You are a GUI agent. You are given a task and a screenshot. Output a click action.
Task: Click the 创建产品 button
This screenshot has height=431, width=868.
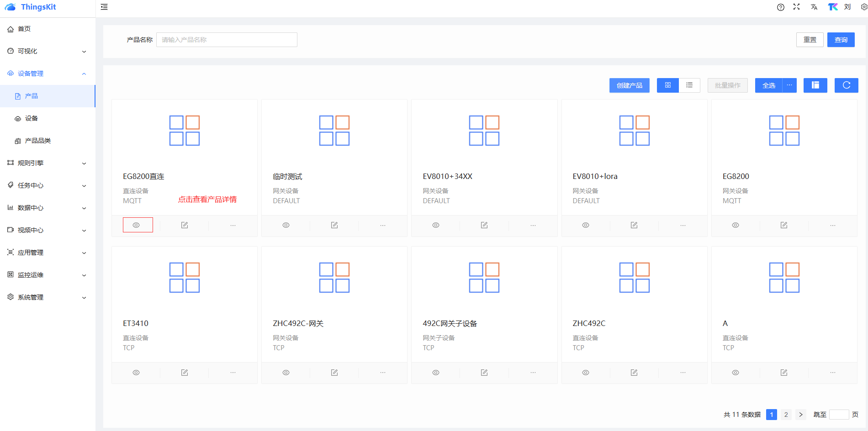click(629, 85)
